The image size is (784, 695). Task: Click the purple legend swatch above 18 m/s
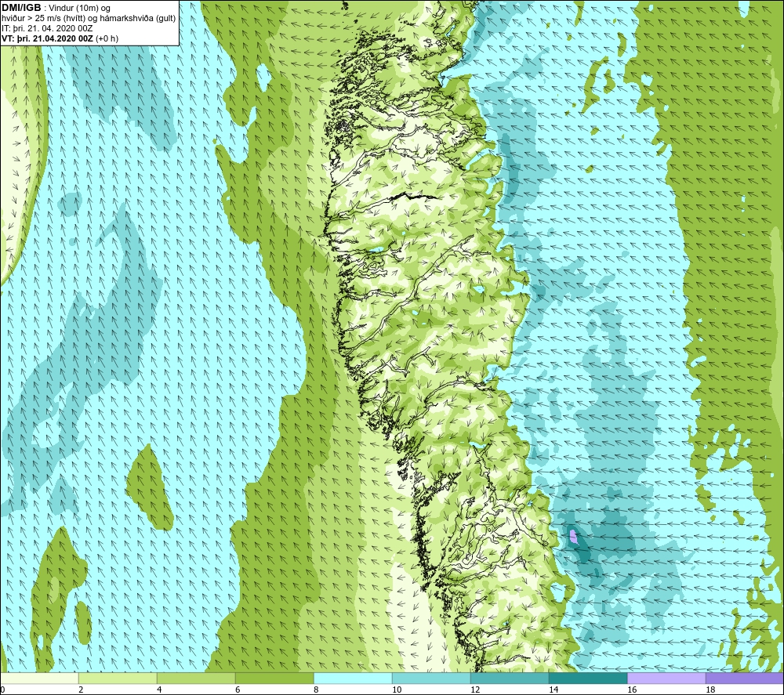pyautogui.click(x=745, y=678)
